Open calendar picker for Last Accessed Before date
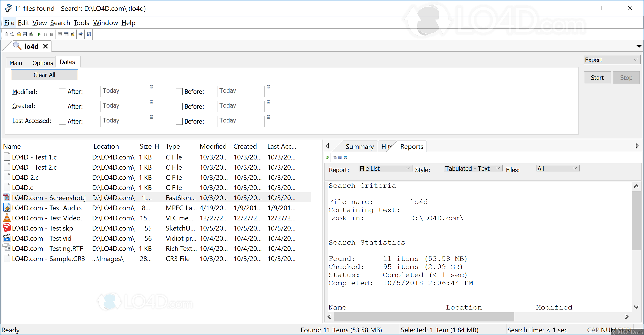Image resolution: width=644 pixels, height=335 pixels. coord(268,117)
